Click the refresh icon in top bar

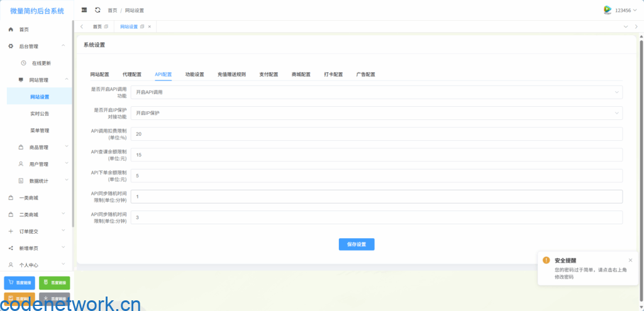point(97,10)
